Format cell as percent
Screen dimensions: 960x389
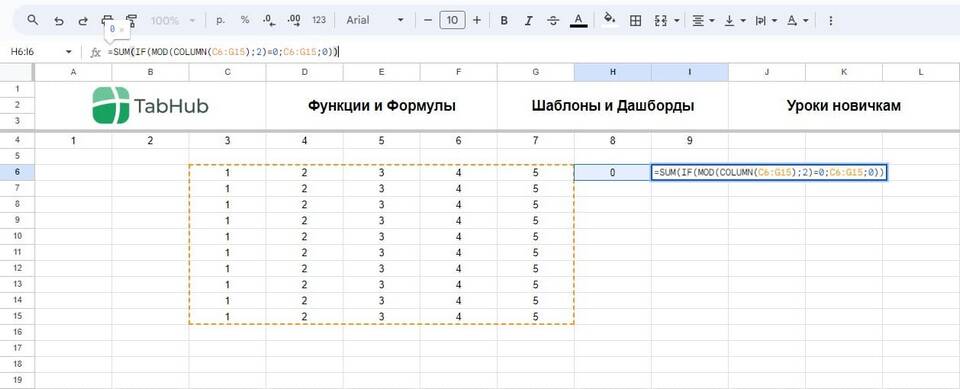click(245, 20)
